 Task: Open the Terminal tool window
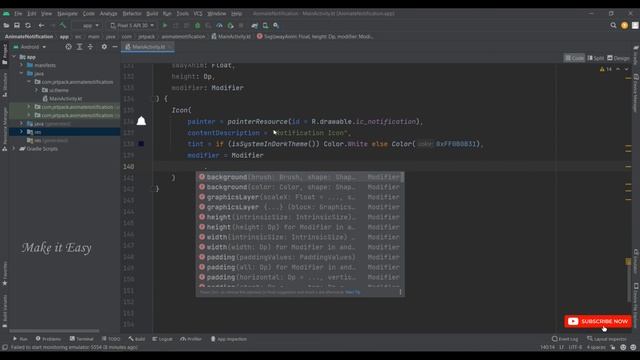81,339
